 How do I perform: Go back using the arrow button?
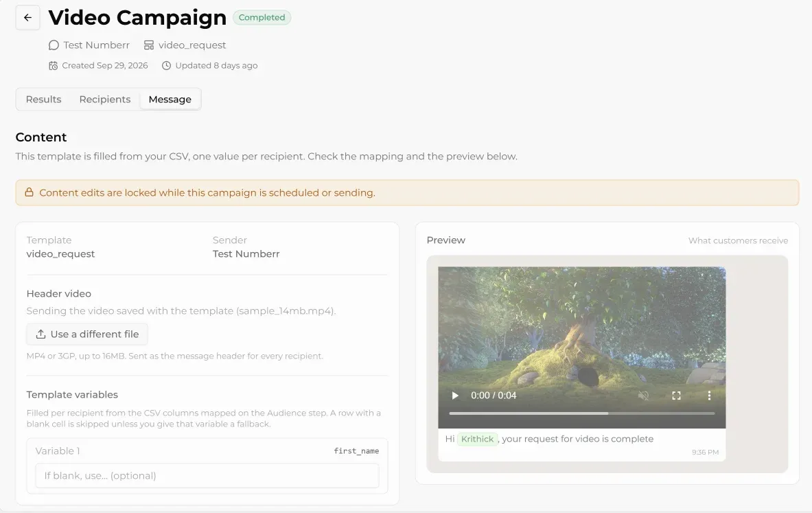click(x=27, y=18)
